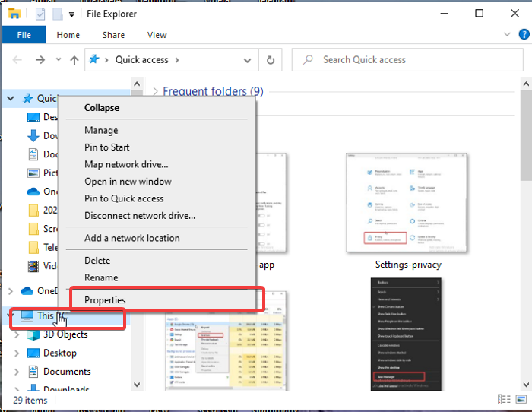
Task: Select This PC in navigation pane
Action: tap(46, 315)
